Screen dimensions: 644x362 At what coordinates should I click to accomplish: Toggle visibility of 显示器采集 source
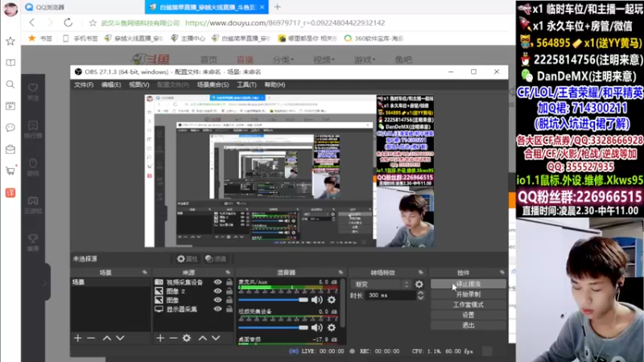pyautogui.click(x=217, y=309)
